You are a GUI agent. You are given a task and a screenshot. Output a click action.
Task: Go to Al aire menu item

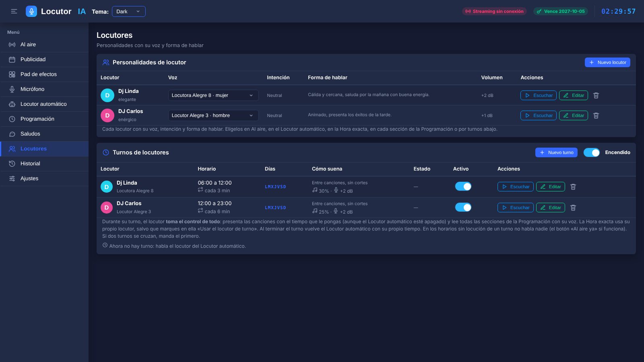(x=44, y=45)
